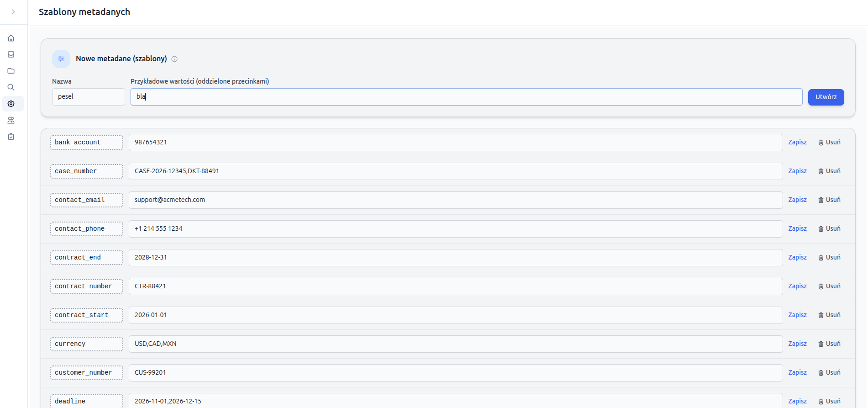Edit the contact_phone value +1 214 555 1234
Viewport: 868px width, 408px height.
click(x=456, y=229)
